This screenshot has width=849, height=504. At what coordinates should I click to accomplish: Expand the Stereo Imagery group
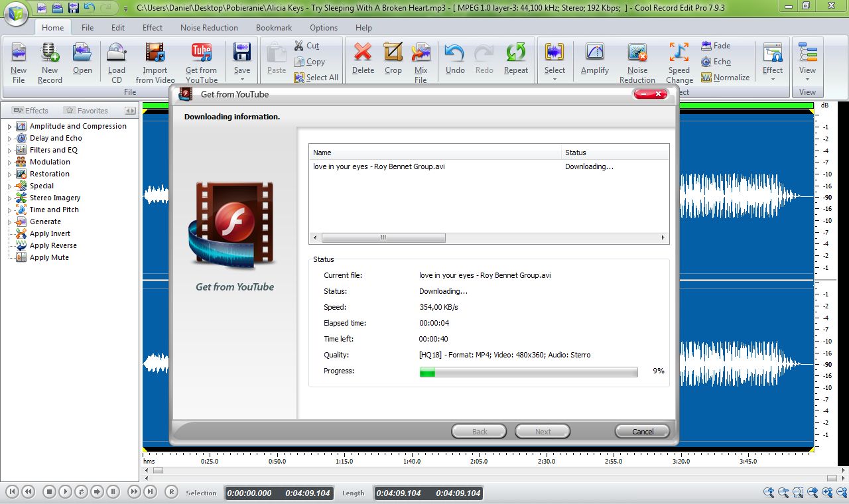click(x=9, y=198)
